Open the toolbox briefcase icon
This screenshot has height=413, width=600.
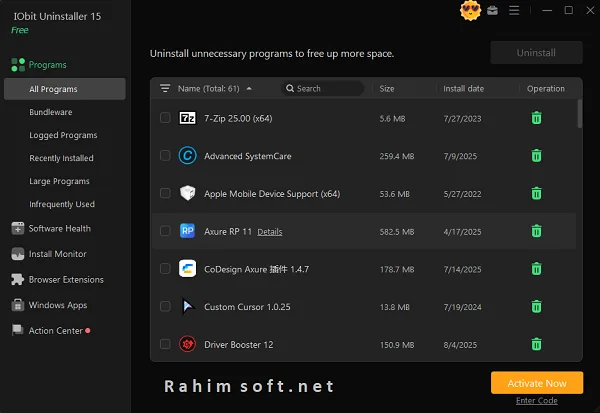click(492, 10)
